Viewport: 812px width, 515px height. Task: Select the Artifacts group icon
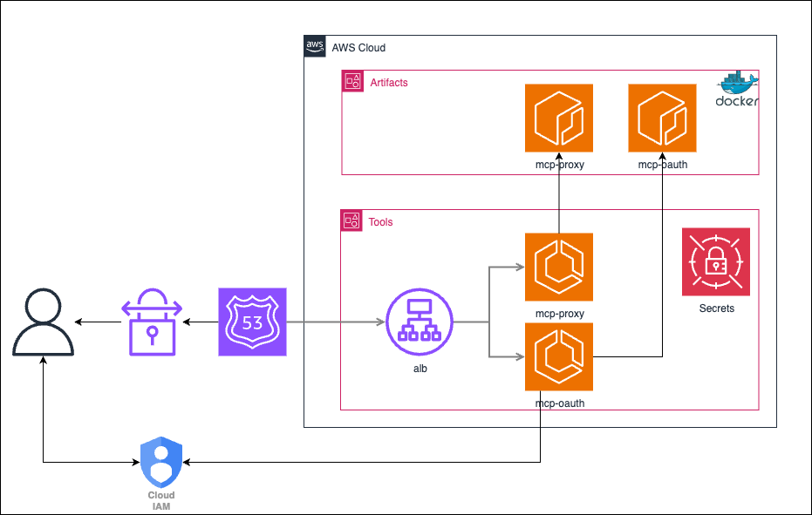[352, 81]
